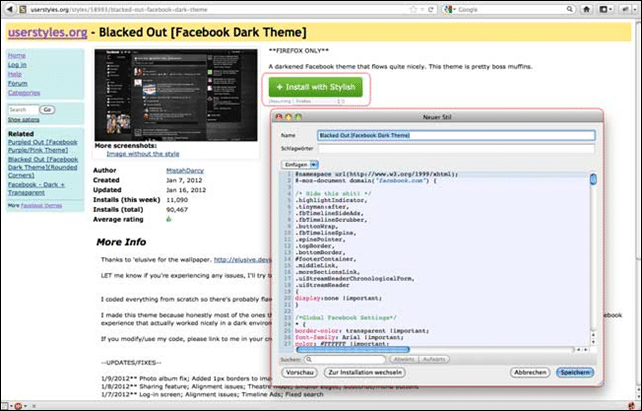
Task: Click the green average rating icon
Action: click(x=169, y=219)
